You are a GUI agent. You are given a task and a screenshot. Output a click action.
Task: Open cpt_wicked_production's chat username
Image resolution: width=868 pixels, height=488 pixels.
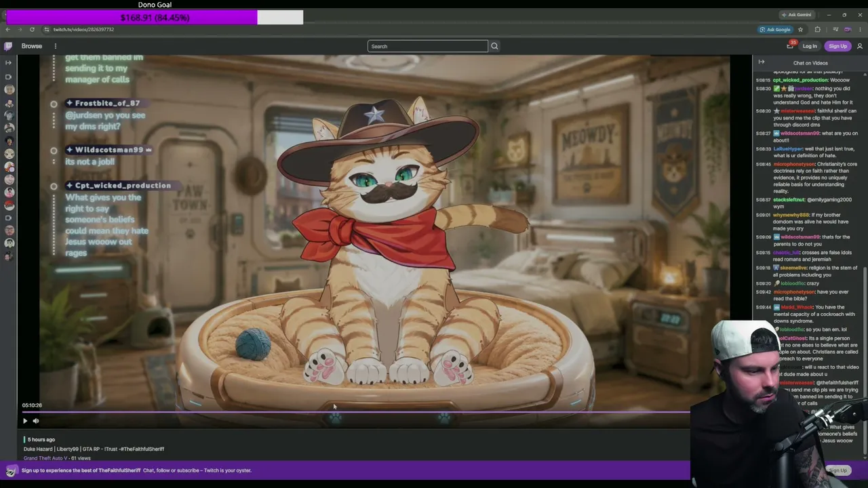pyautogui.click(x=800, y=80)
